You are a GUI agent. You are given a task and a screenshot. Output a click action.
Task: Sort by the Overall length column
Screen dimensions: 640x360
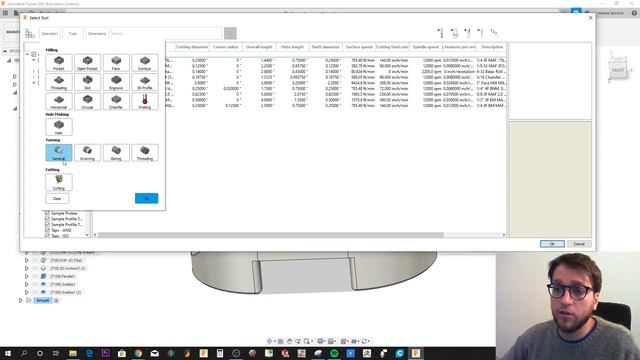point(259,47)
